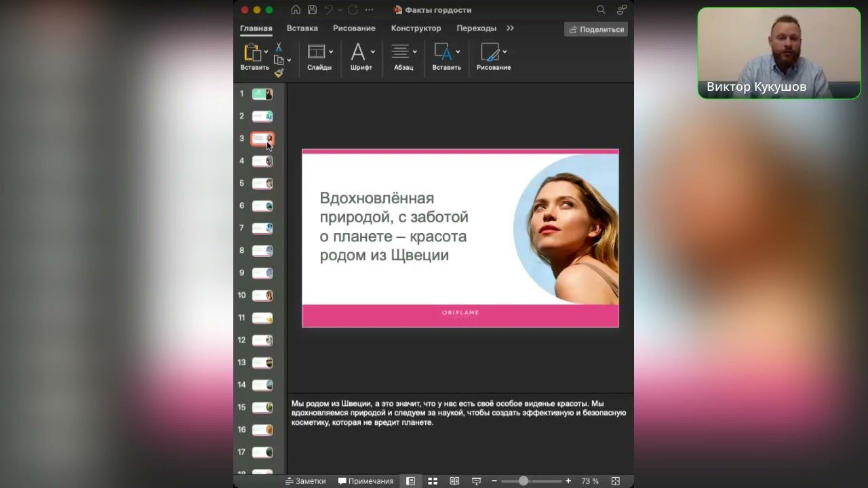Image resolution: width=868 pixels, height=488 pixels.
Task: Select slide 17 thumbnail
Action: tap(262, 452)
